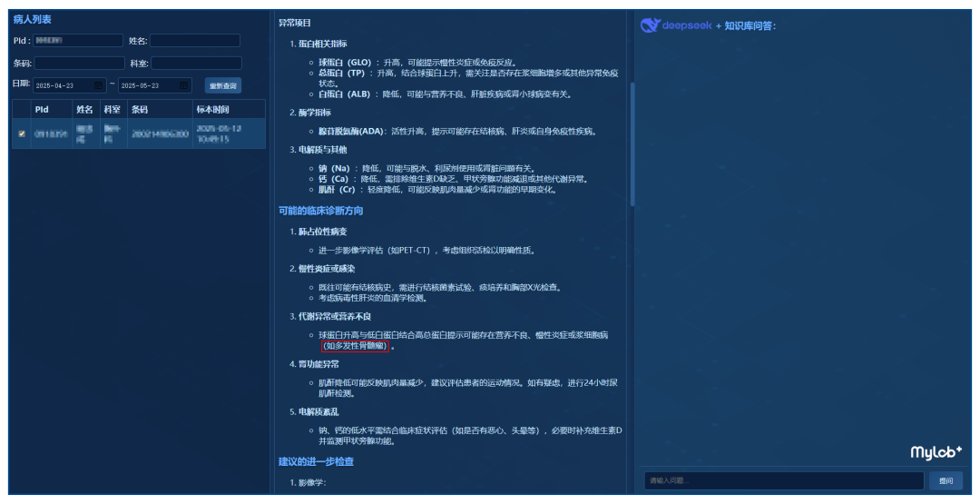Open calendar picker for end date 2025-05-23

(x=183, y=85)
